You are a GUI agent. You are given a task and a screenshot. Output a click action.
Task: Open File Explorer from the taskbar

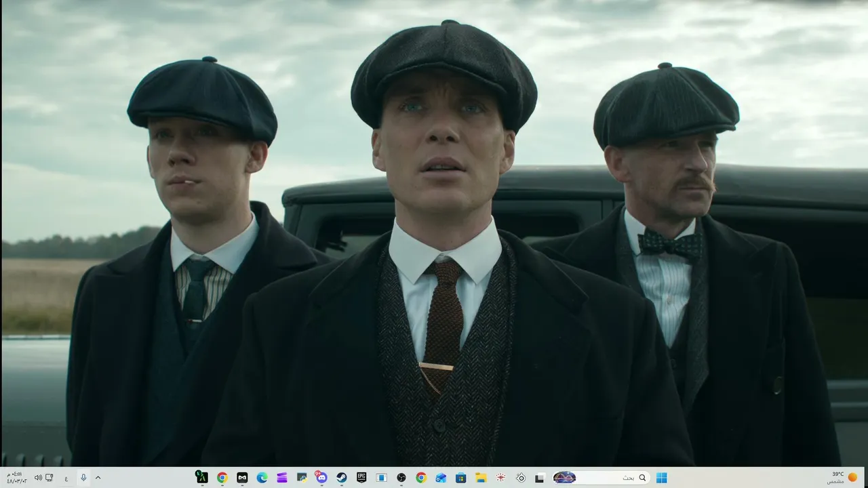tap(481, 478)
